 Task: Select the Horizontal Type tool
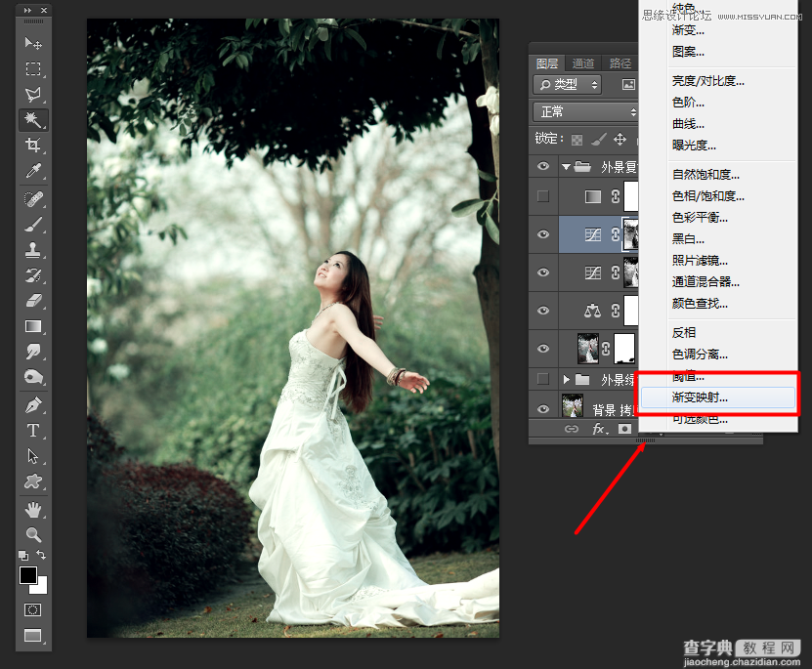33,431
